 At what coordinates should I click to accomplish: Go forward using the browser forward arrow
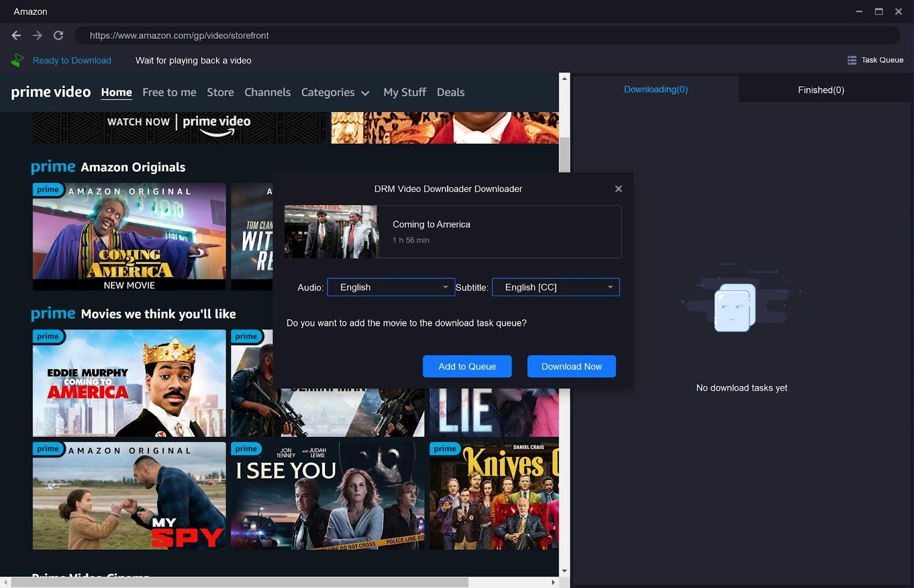(x=37, y=35)
